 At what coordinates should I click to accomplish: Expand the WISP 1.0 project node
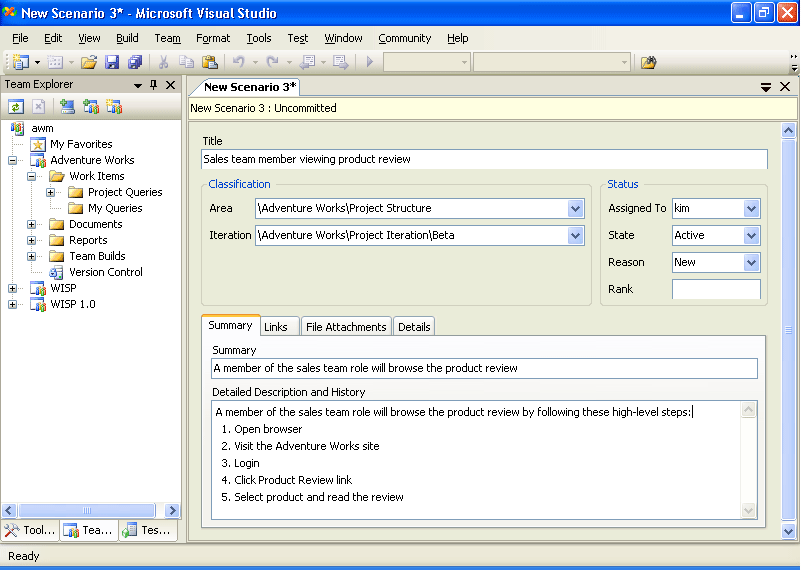(13, 304)
